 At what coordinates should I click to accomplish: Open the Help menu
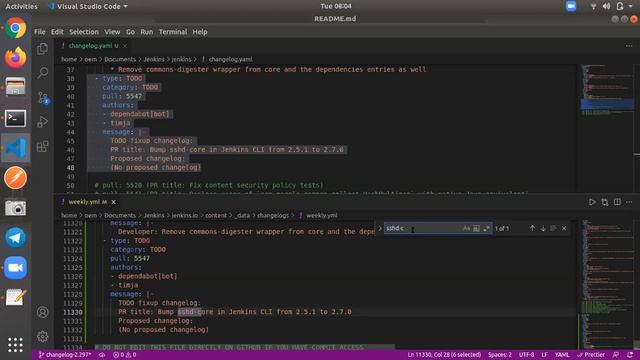200,32
